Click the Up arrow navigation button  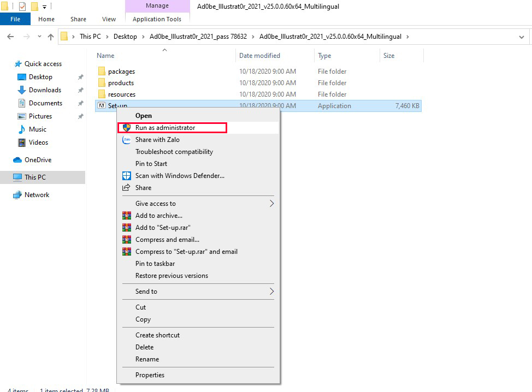(x=51, y=37)
